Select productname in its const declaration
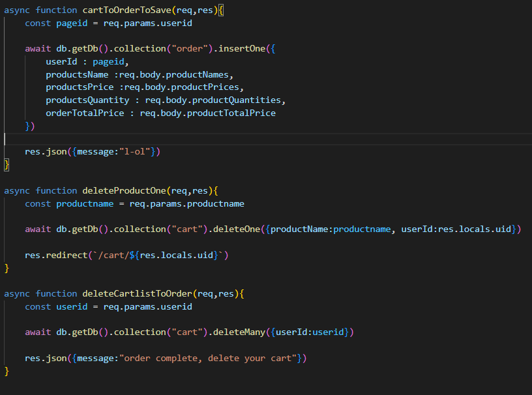The width and height of the screenshot is (532, 395). tap(85, 204)
